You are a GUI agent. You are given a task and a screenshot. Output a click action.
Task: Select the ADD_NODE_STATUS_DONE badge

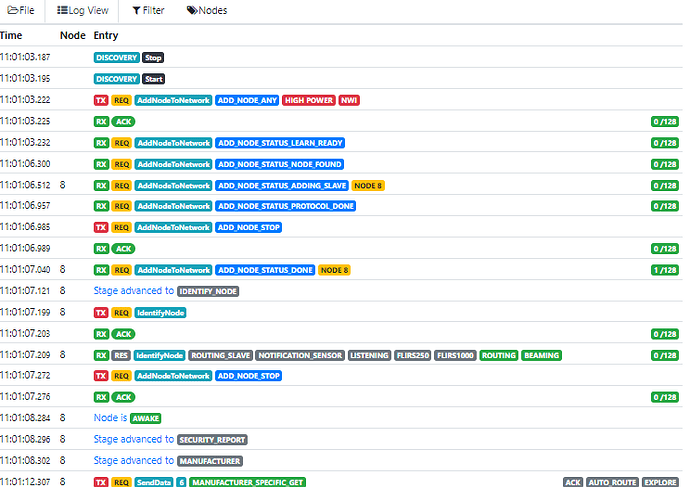[x=265, y=270]
